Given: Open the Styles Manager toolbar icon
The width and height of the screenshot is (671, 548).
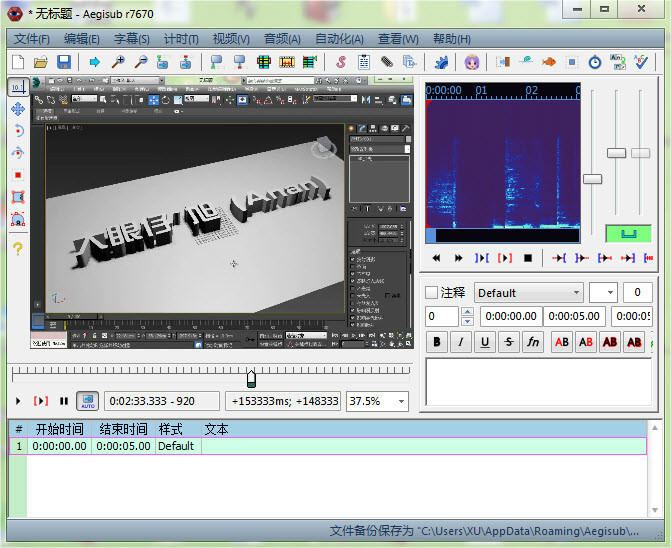Looking at the screenshot, I should [x=340, y=62].
